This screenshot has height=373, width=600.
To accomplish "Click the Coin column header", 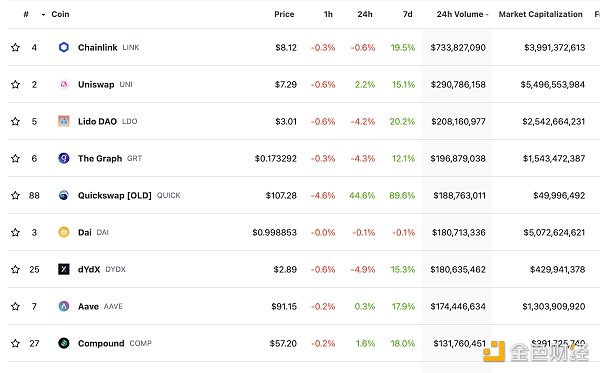I will tap(60, 14).
